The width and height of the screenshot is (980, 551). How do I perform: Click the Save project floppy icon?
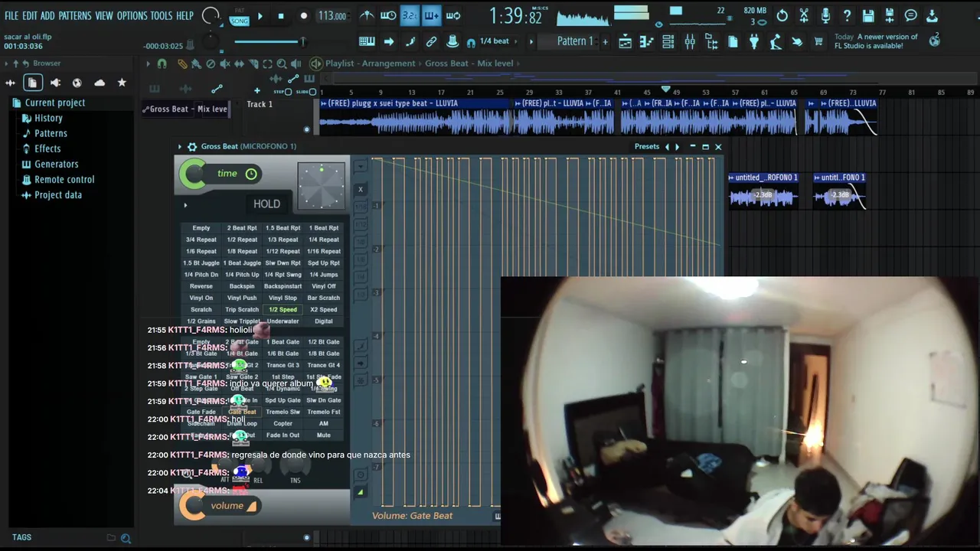(x=868, y=15)
